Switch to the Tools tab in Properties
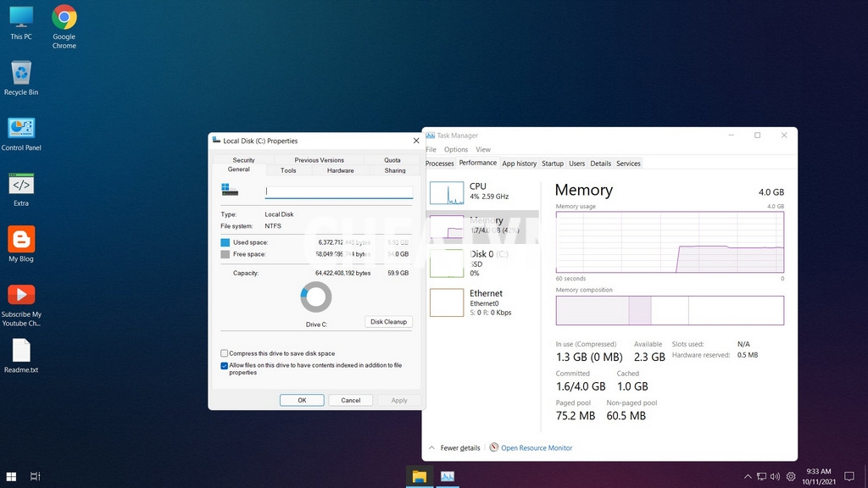 [x=288, y=170]
